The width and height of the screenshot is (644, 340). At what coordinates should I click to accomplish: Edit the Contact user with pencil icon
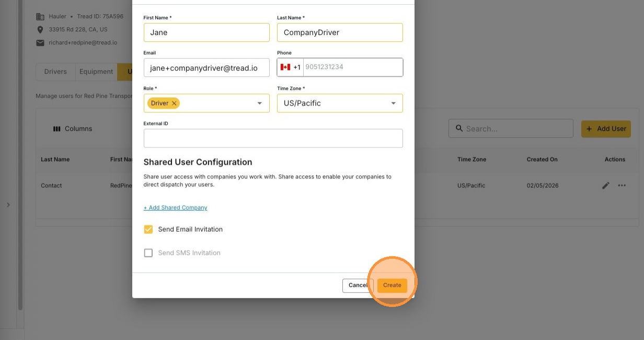(x=606, y=185)
